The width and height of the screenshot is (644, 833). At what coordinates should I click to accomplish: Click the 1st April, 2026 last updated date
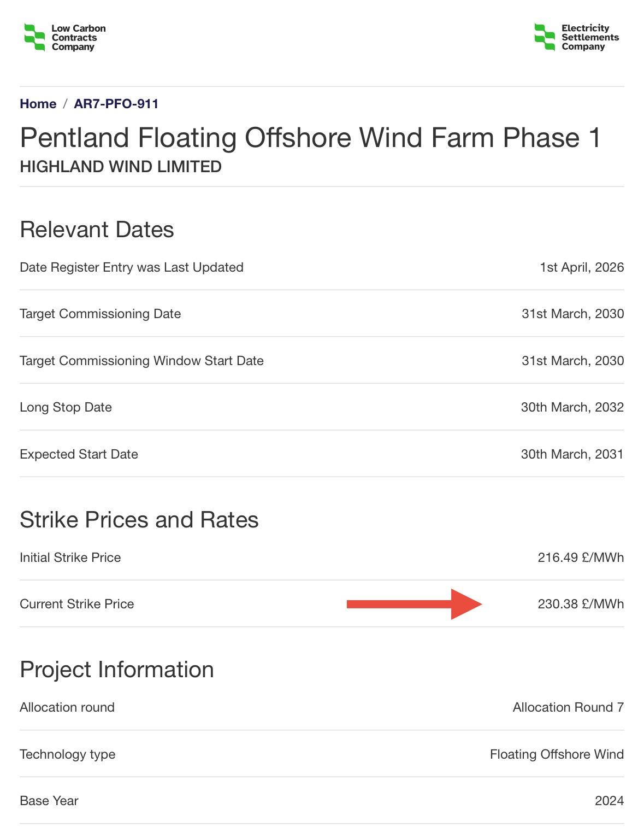point(581,267)
